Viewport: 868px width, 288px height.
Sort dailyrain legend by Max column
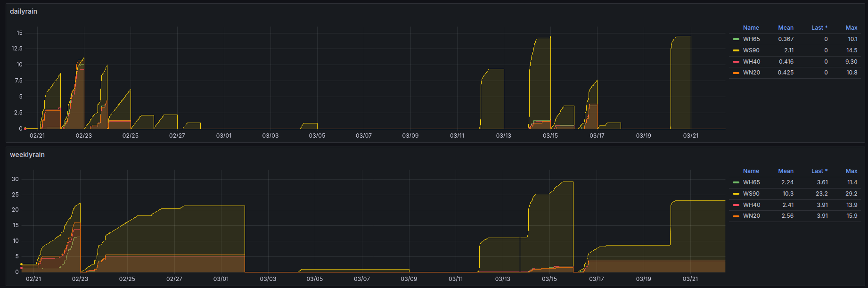coord(852,28)
